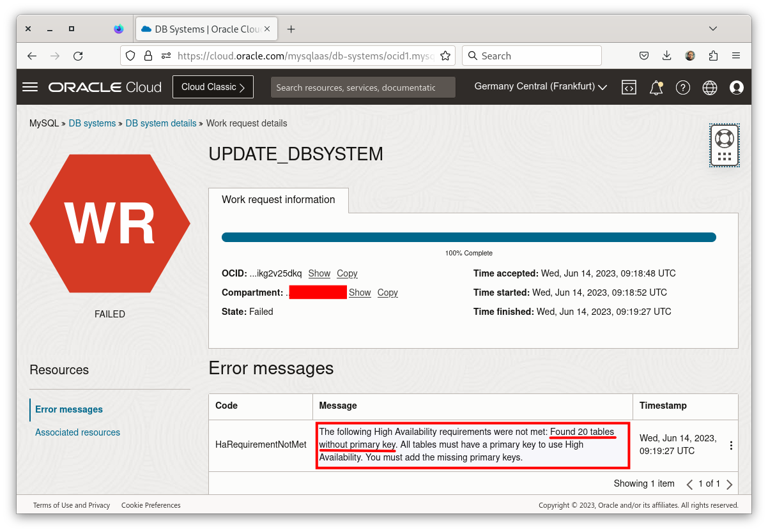768x532 pixels.
Task: Select the Work request information tab
Action: [x=279, y=200]
